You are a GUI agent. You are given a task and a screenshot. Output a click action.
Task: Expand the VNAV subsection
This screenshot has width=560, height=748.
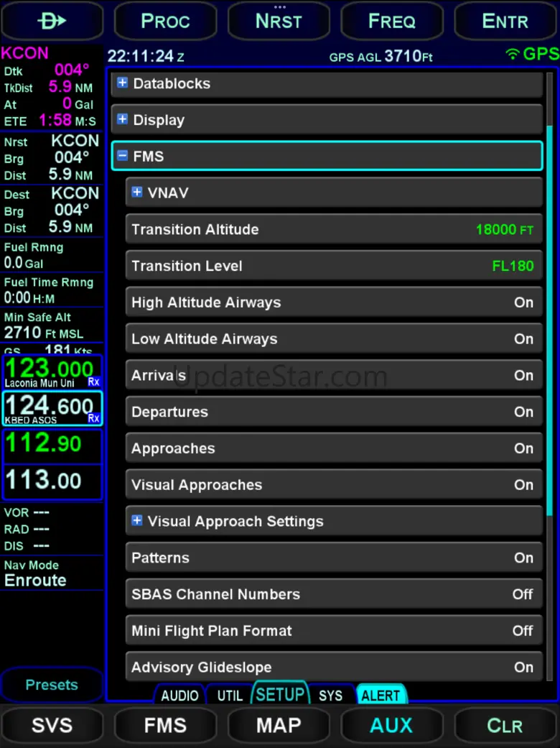click(x=334, y=193)
